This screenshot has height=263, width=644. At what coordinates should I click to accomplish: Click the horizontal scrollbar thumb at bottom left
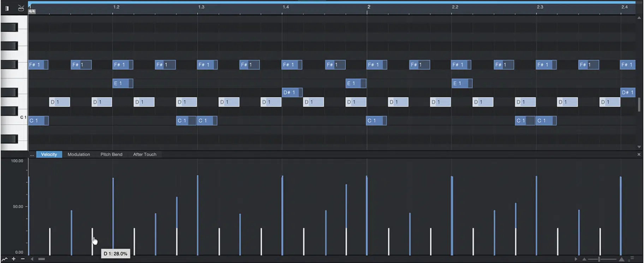42,259
